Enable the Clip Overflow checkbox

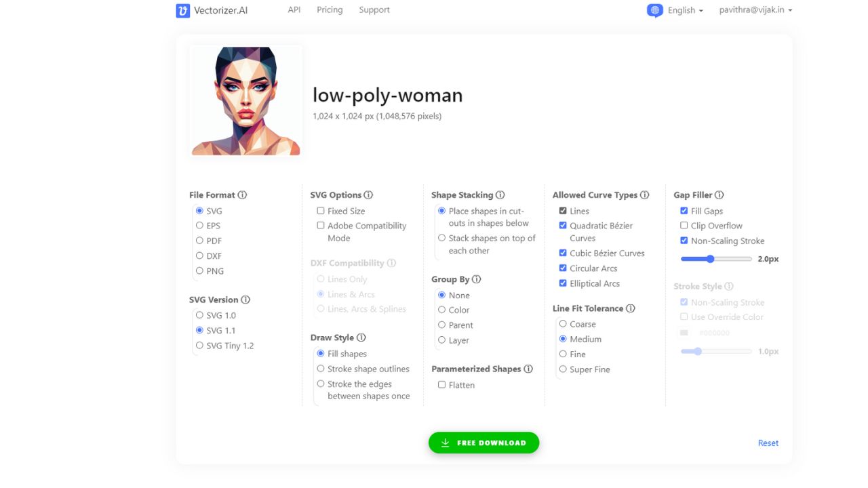click(x=684, y=226)
